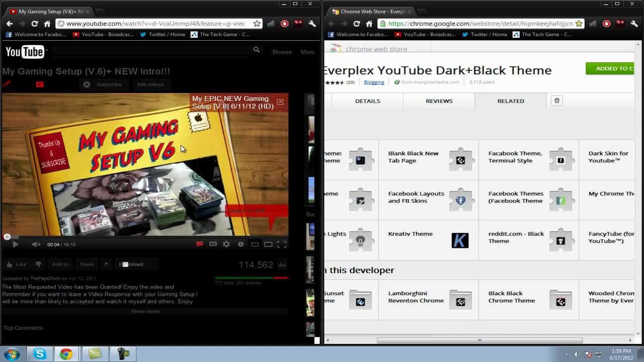
Task: Open wrench menu in Web Store window
Action: point(634,24)
